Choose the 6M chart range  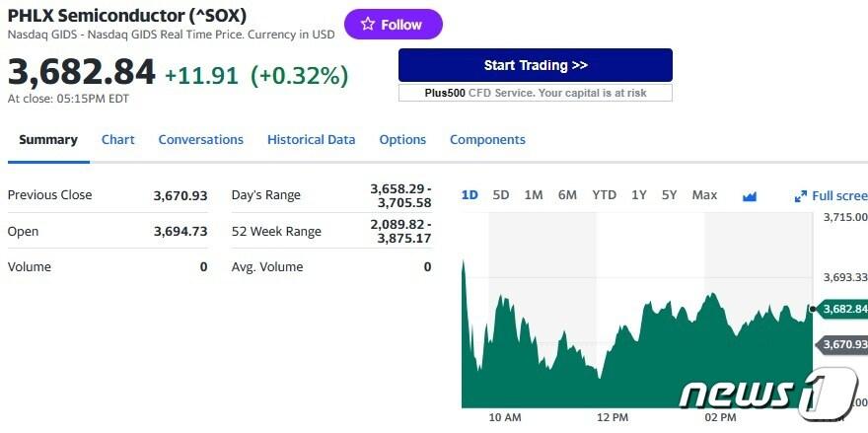(x=567, y=195)
